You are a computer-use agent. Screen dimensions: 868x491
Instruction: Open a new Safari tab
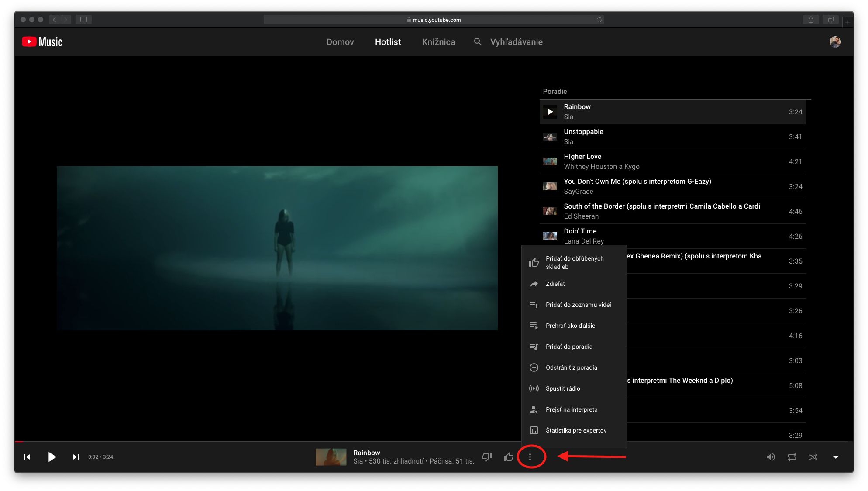[x=847, y=21]
